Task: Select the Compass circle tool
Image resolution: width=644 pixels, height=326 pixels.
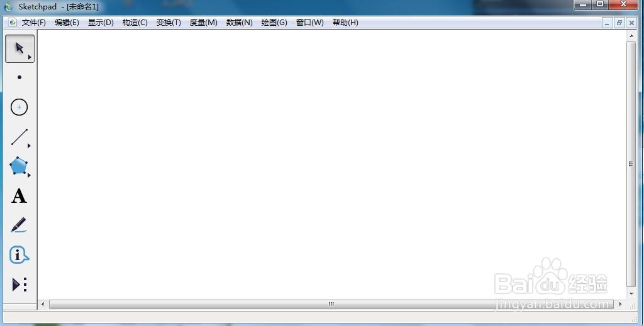Action: coord(19,107)
